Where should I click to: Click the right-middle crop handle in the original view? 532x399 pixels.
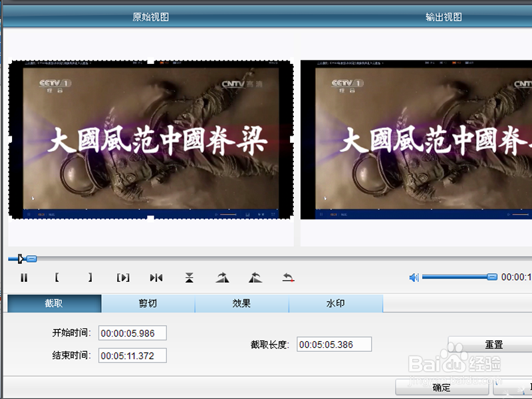pos(293,140)
